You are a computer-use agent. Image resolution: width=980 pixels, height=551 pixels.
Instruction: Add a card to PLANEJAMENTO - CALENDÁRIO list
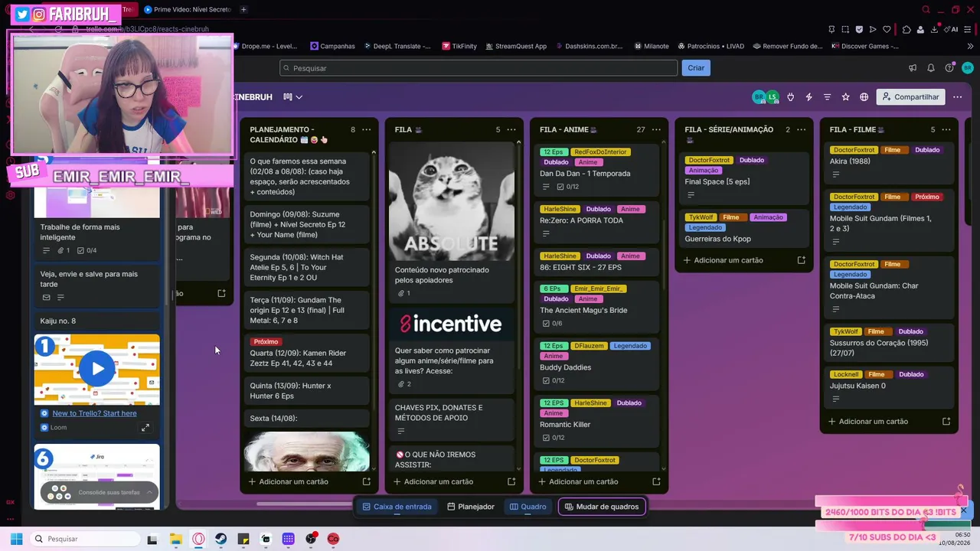point(288,482)
